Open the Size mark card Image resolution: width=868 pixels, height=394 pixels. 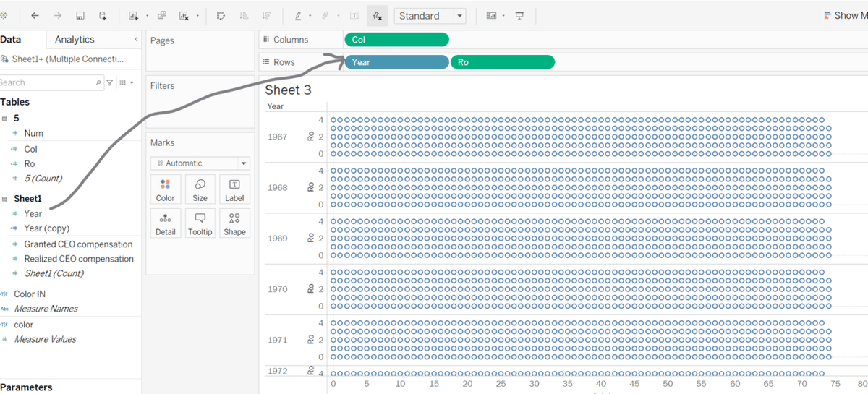200,189
